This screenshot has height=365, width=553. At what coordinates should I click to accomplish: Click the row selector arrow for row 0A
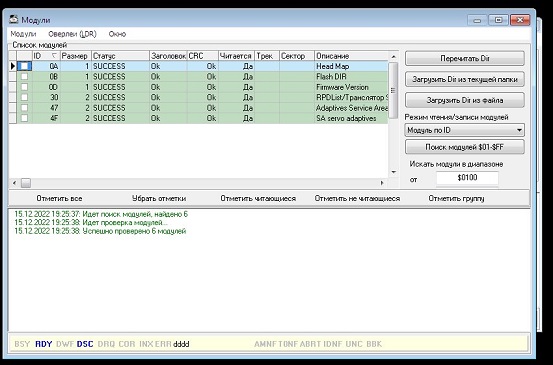[13, 66]
